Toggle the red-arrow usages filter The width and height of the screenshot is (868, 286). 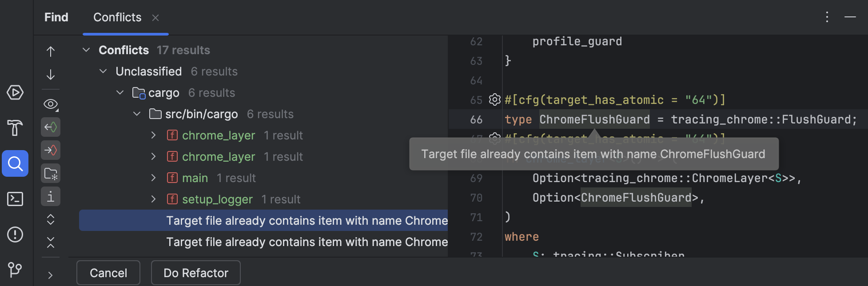pyautogui.click(x=51, y=150)
